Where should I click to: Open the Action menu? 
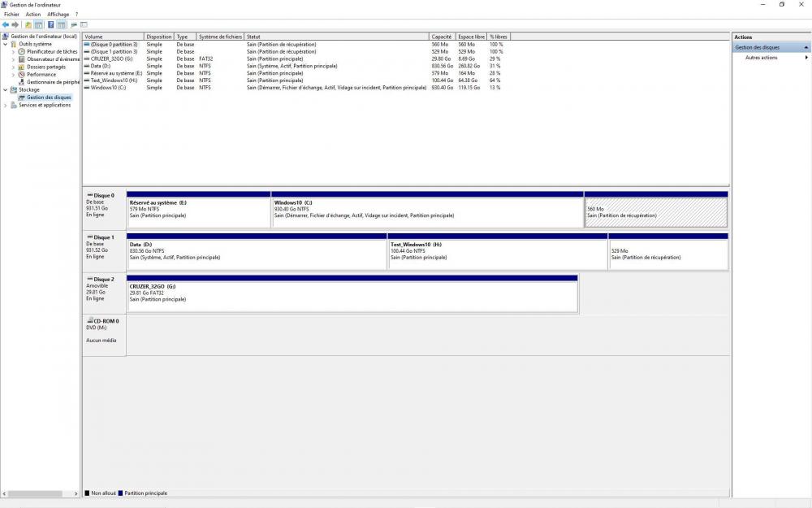[x=33, y=15]
